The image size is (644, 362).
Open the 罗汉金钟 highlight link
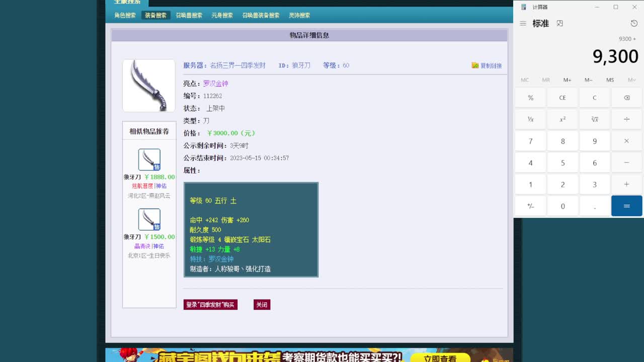(216, 83)
